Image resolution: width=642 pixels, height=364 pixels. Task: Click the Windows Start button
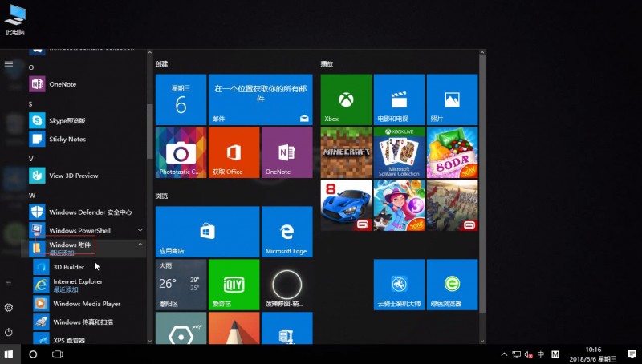tap(9, 354)
